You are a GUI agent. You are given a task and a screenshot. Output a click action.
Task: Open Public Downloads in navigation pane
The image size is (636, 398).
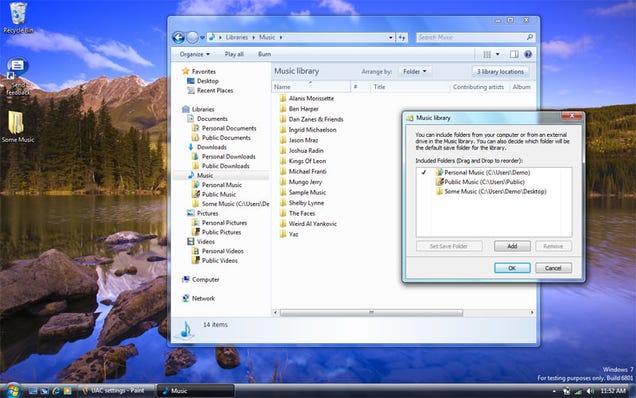tap(221, 166)
